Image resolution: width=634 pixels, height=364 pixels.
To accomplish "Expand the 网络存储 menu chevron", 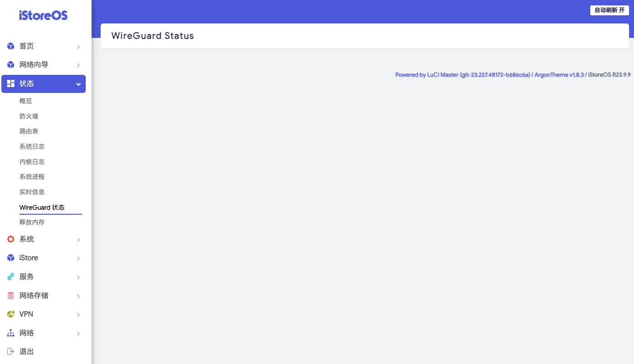I will coord(79,296).
